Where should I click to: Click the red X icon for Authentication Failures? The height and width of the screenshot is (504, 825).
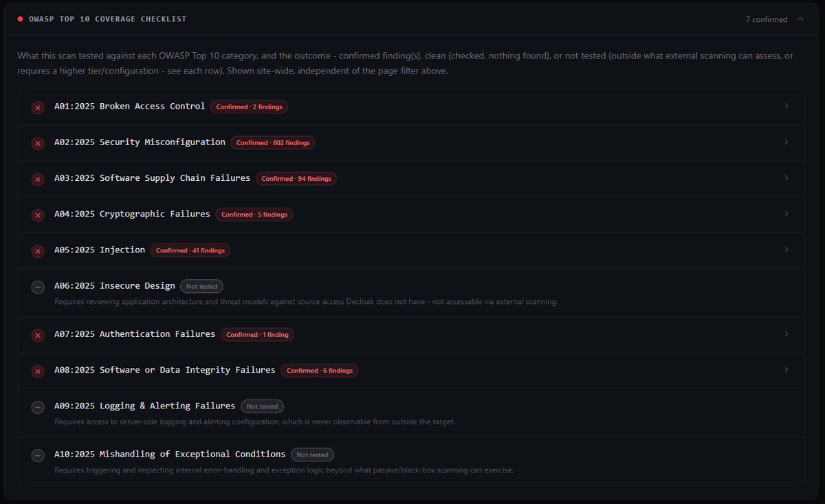click(x=38, y=335)
